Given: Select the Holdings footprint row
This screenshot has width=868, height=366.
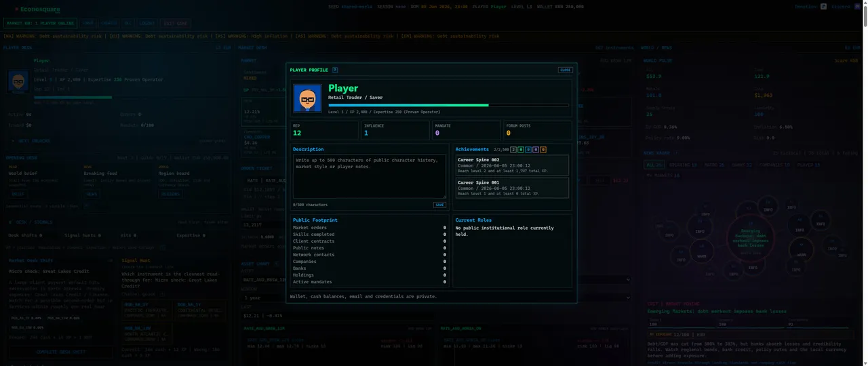Looking at the screenshot, I should click(x=370, y=275).
